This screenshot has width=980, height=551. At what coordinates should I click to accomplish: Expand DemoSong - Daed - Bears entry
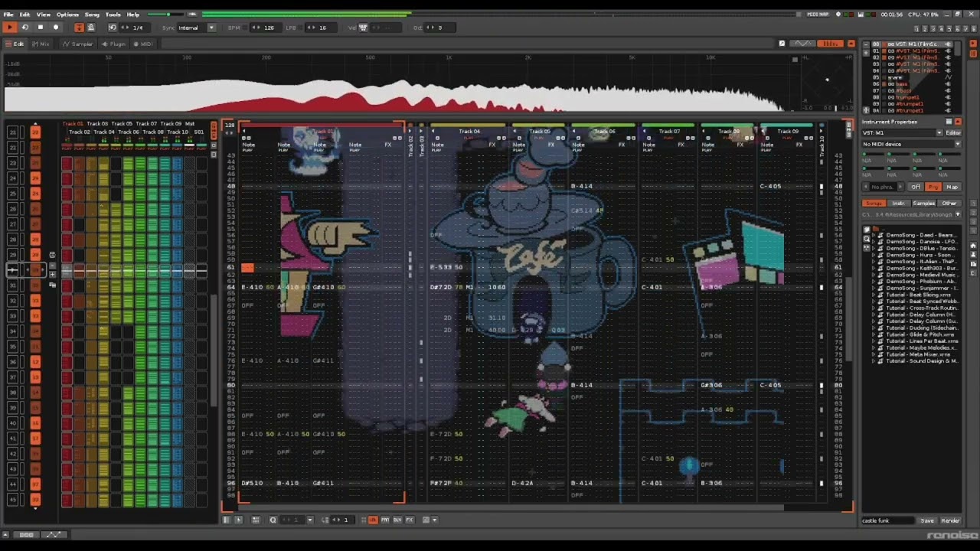[x=874, y=235]
